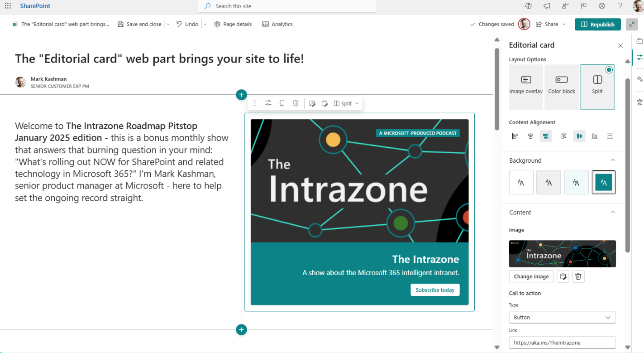
Task: Open Page details
Action: point(233,24)
